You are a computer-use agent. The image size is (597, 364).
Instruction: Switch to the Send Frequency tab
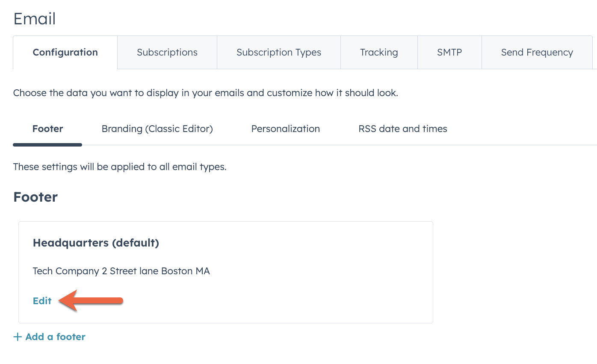(x=537, y=52)
